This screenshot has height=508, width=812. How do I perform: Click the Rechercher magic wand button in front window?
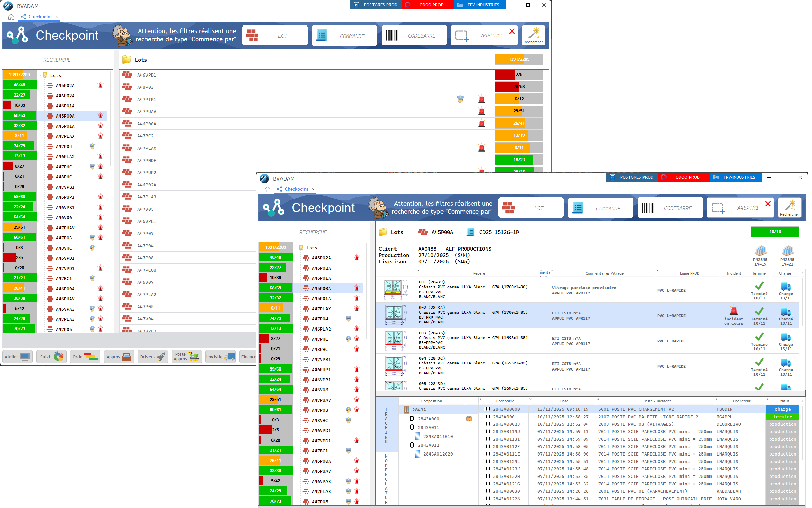pyautogui.click(x=789, y=207)
